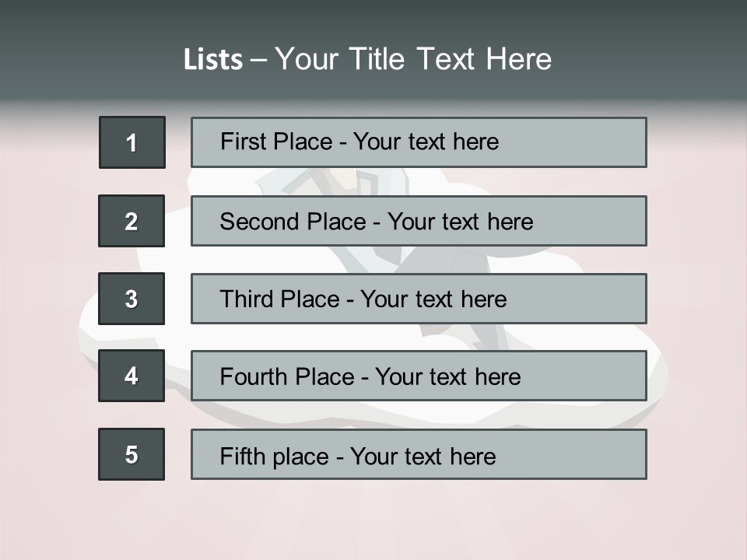Click the Second Place text bar
Viewport: 747px width, 560px height.
click(419, 221)
